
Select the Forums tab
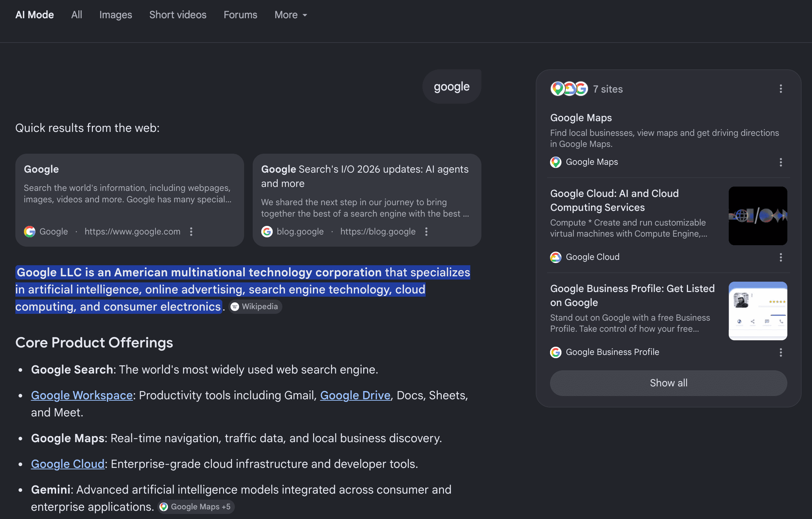[240, 15]
